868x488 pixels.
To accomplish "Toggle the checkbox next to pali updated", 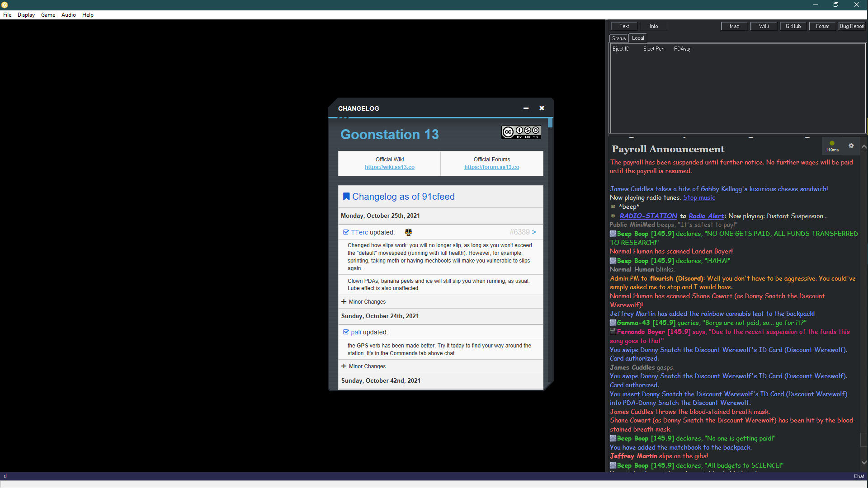I will tap(346, 332).
